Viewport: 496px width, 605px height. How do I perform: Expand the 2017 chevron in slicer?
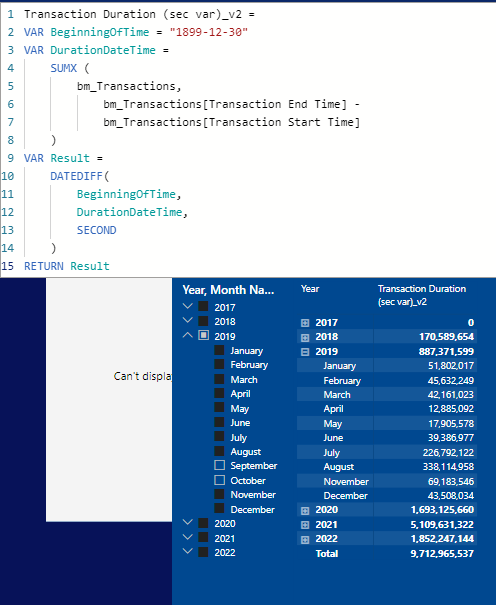[187, 306]
